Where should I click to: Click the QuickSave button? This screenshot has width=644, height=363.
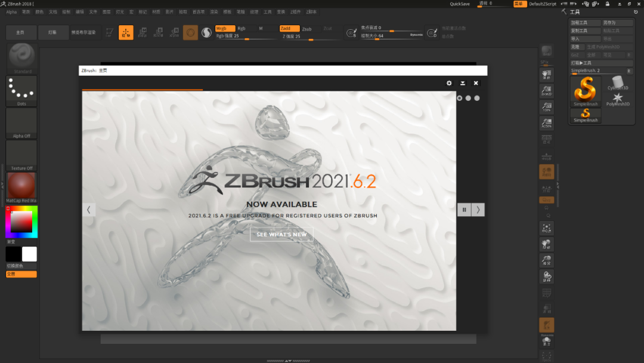click(x=460, y=4)
